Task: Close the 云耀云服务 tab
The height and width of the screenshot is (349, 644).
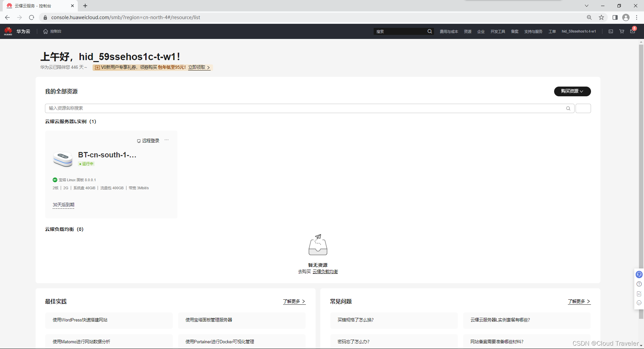Action: [x=72, y=6]
